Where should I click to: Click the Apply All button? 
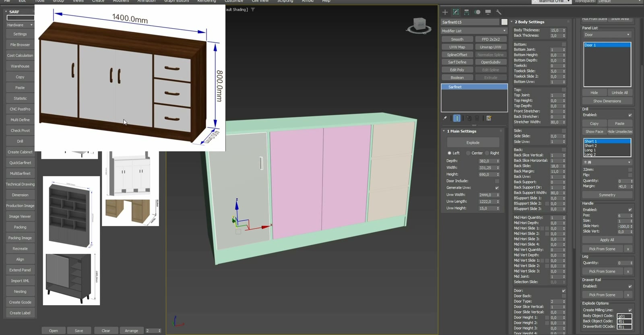[x=607, y=240]
